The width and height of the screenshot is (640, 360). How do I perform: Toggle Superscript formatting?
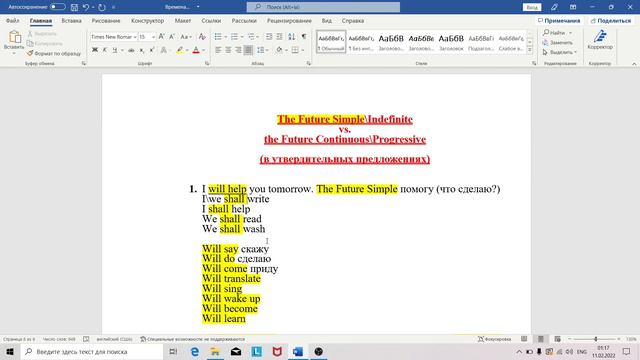point(152,50)
